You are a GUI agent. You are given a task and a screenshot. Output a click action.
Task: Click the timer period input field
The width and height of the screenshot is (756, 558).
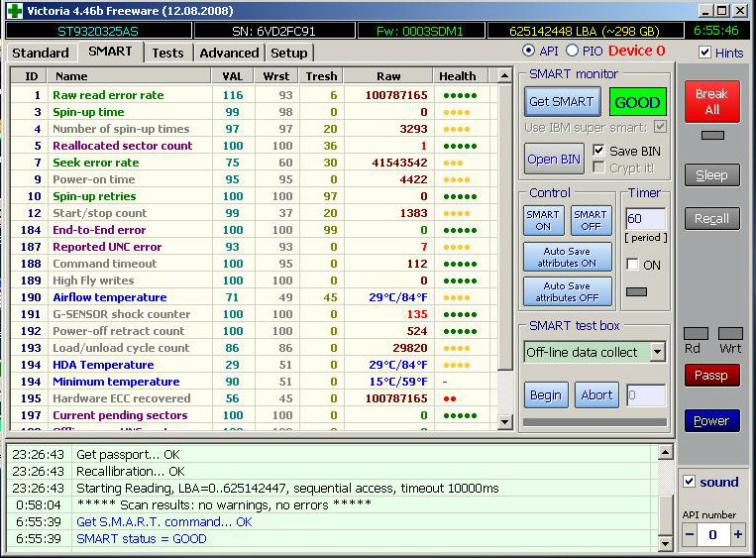(x=645, y=219)
